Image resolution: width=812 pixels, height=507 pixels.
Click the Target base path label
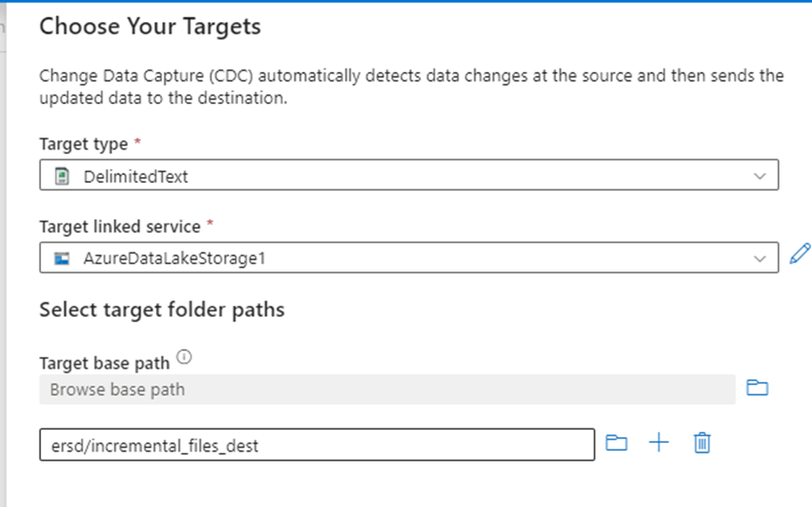coord(104,363)
